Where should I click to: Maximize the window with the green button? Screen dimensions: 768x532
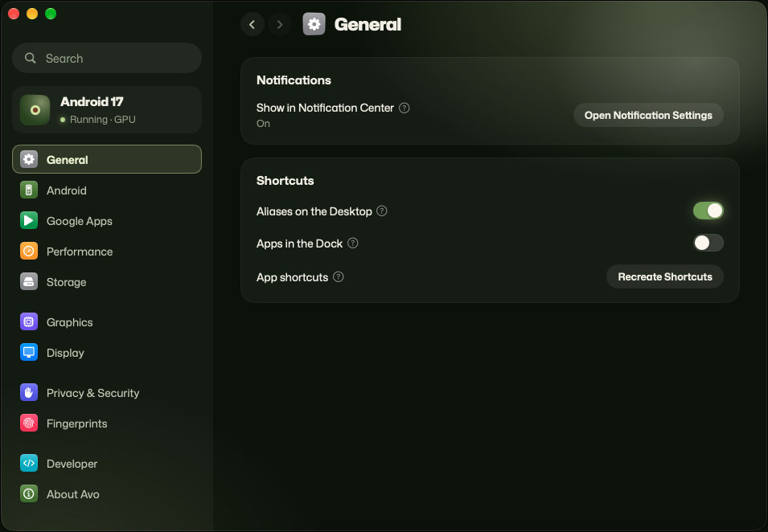coord(51,14)
